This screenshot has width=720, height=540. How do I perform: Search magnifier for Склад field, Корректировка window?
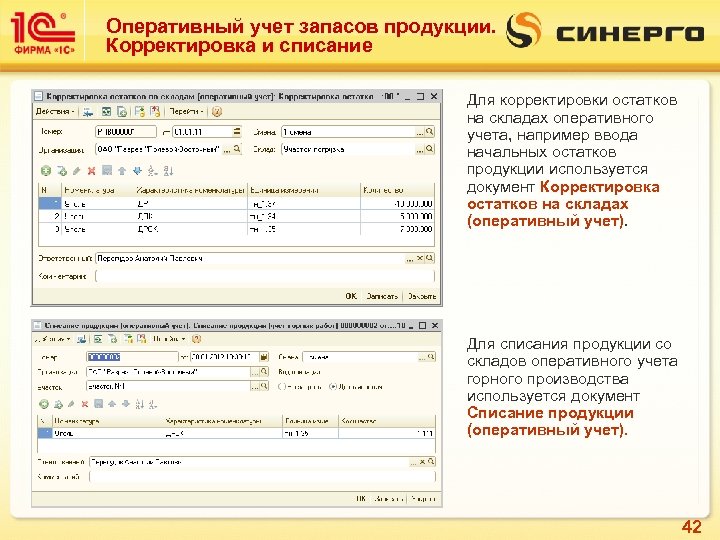[x=430, y=149]
